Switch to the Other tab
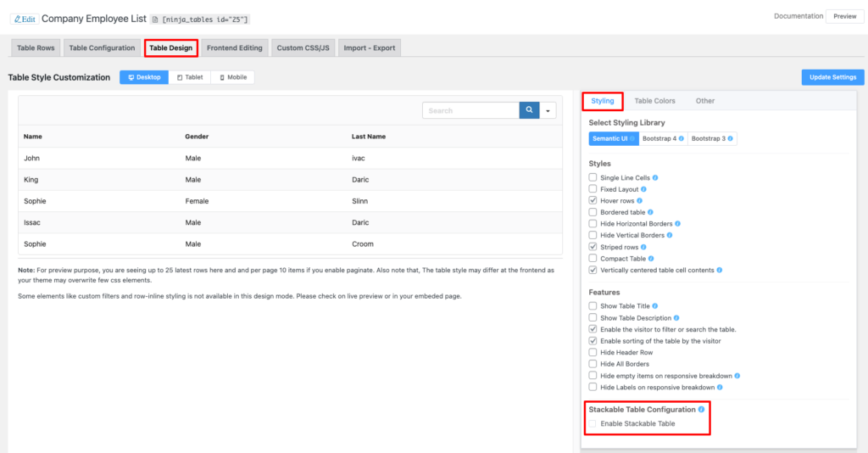The height and width of the screenshot is (453, 868). pyautogui.click(x=705, y=101)
